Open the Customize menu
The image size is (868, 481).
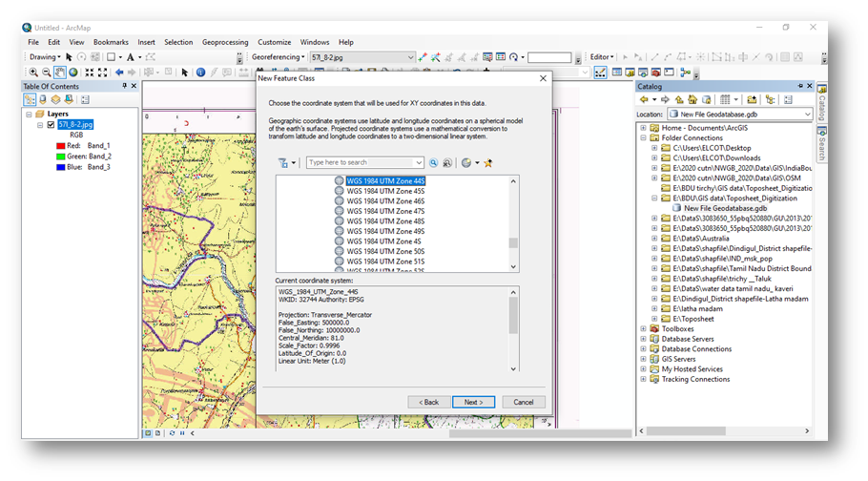[274, 42]
